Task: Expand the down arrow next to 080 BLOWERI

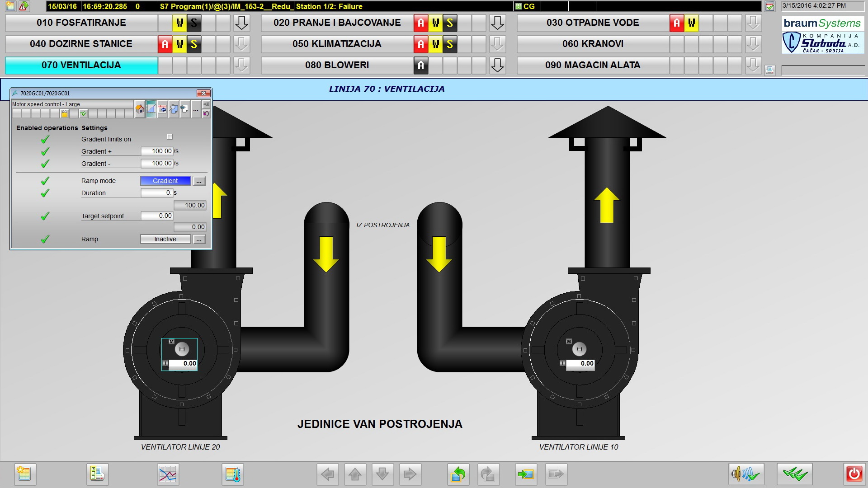Action: click(x=497, y=66)
